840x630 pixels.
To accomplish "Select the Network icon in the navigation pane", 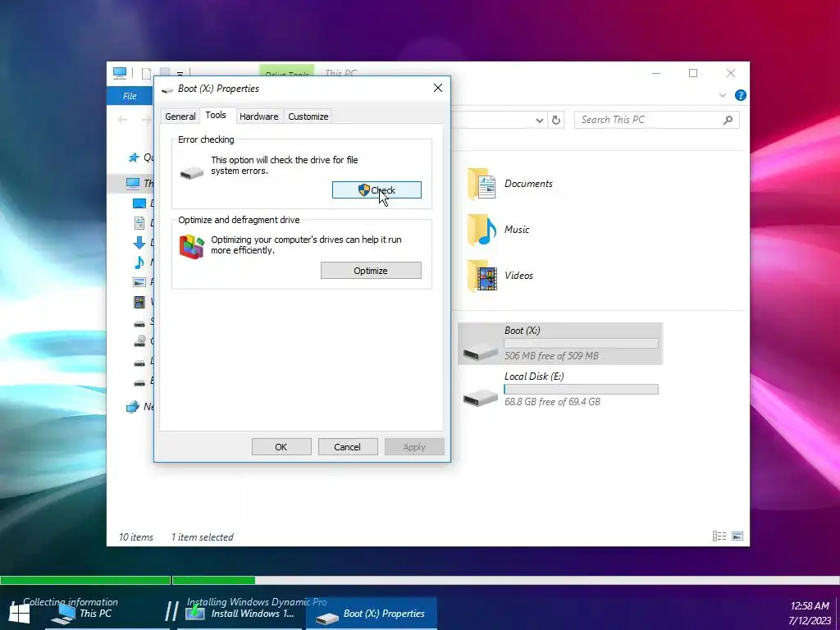I will pos(132,407).
